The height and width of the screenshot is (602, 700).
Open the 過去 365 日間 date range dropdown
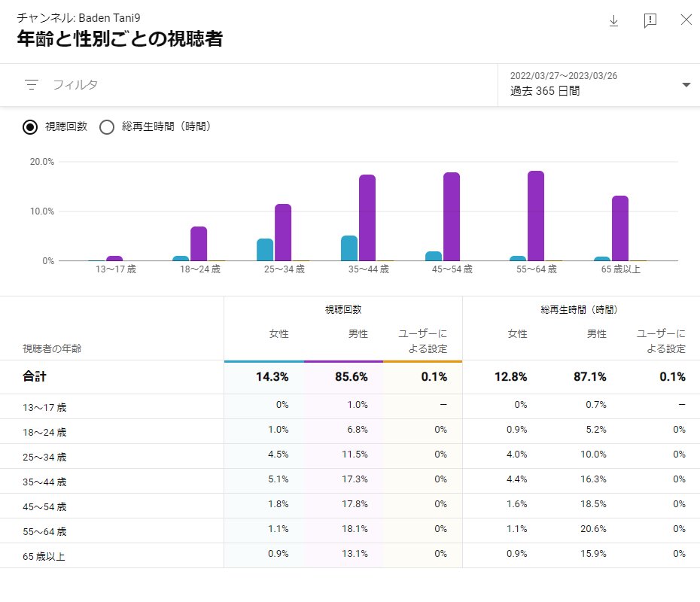pyautogui.click(x=598, y=85)
